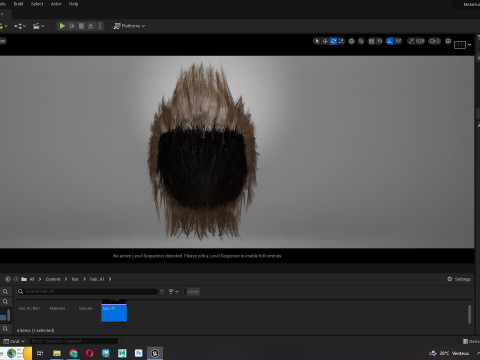
Task: Open the Help menu
Action: click(x=73, y=4)
